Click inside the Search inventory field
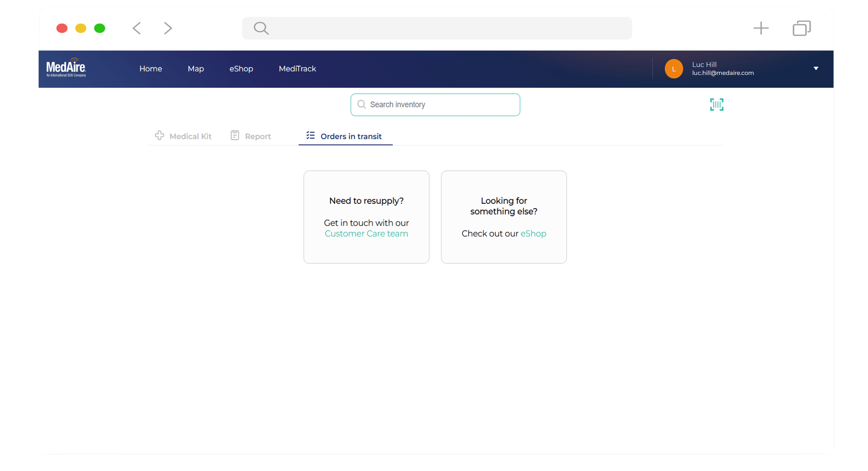868x471 pixels. (435, 105)
